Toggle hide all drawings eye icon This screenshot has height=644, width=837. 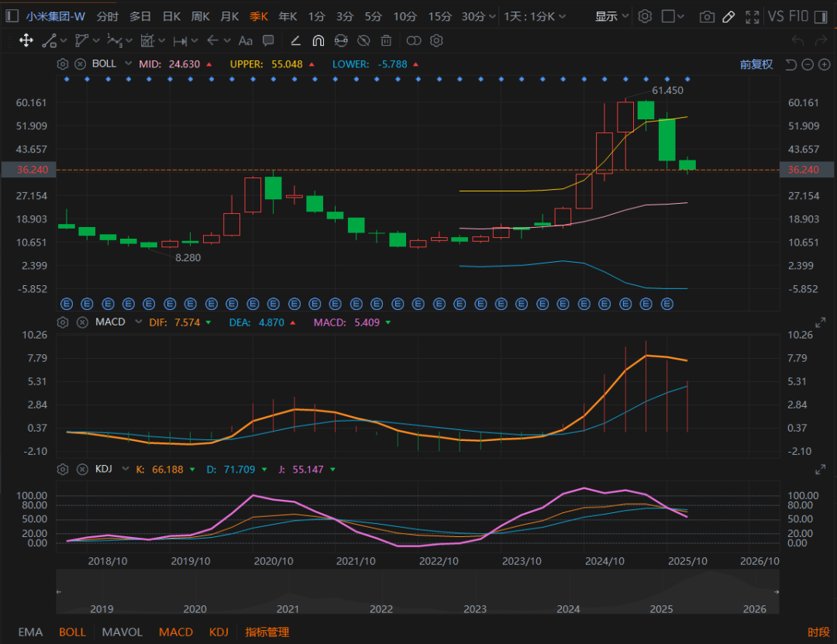click(x=365, y=41)
